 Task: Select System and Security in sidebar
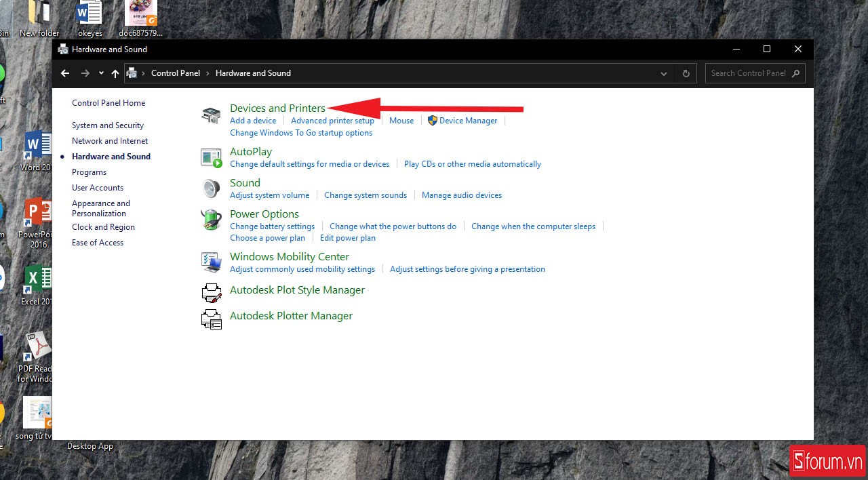tap(108, 125)
